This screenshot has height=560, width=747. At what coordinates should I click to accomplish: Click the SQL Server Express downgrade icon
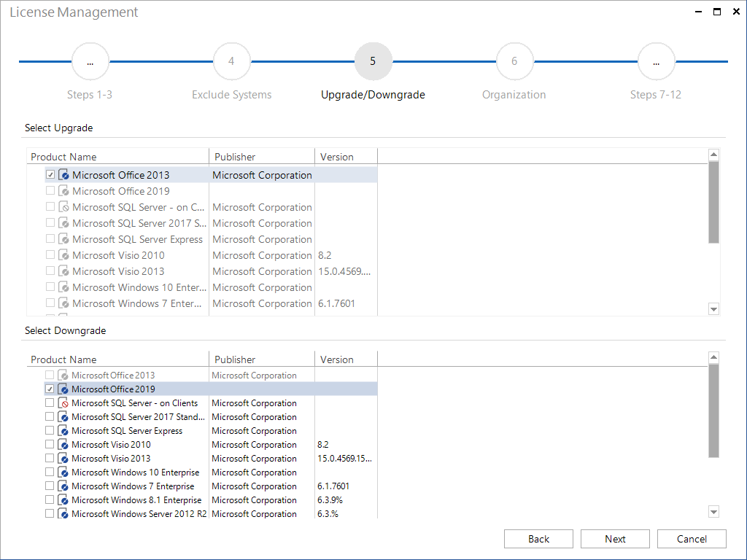click(x=63, y=430)
